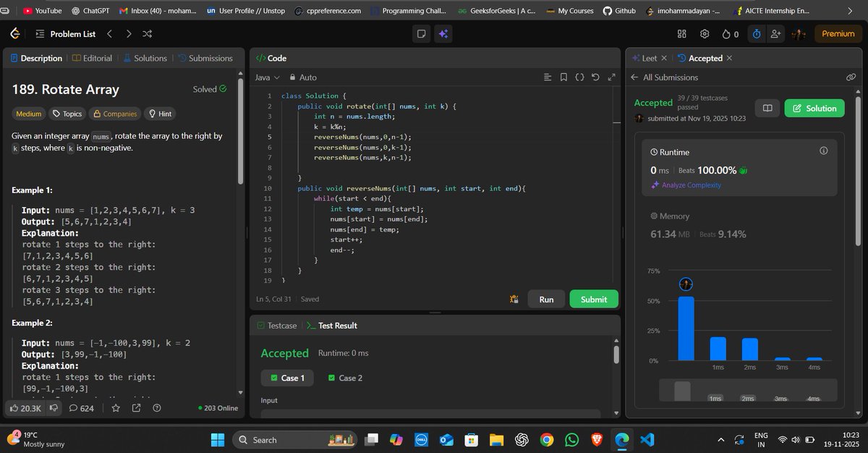Click the taskbar Search box

click(294, 440)
